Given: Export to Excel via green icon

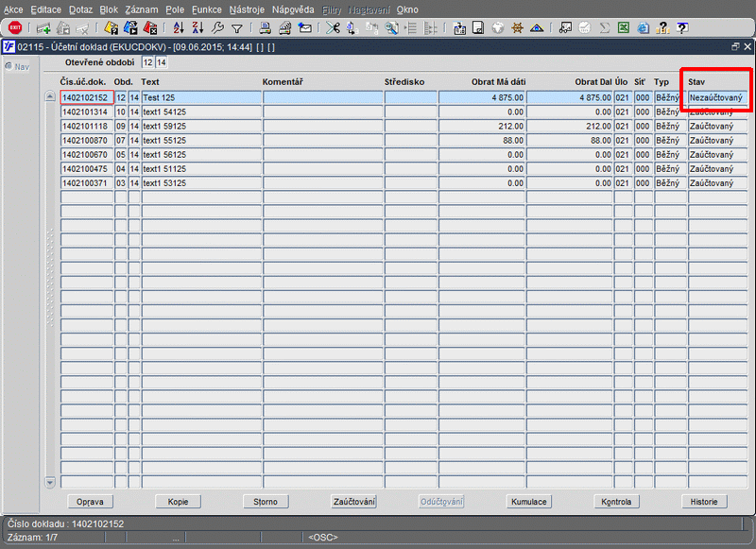Looking at the screenshot, I should 624,28.
